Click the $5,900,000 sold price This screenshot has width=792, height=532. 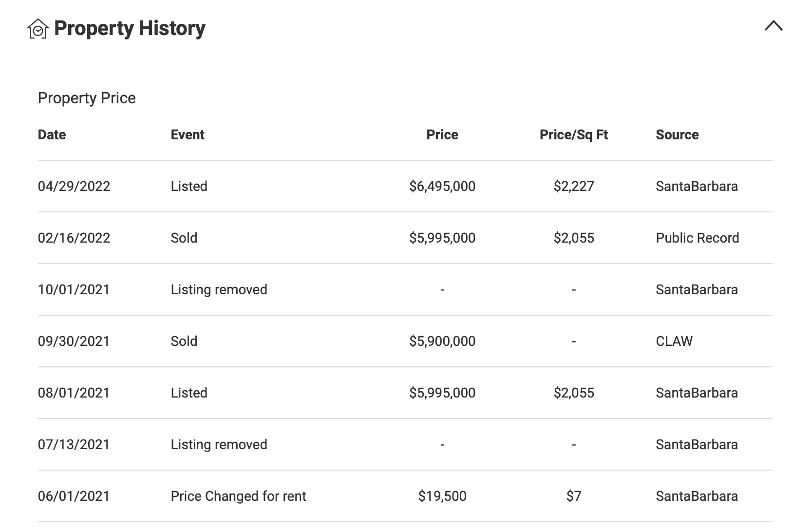tap(442, 342)
